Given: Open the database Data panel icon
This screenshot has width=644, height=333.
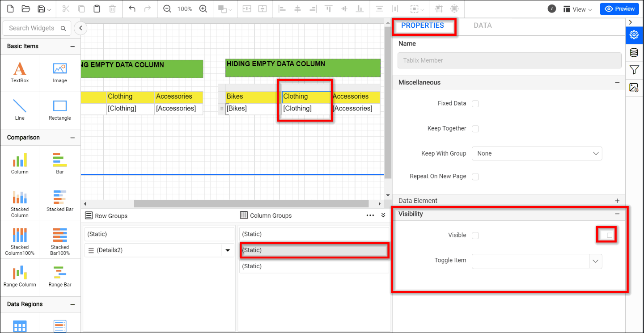Looking at the screenshot, I should [634, 52].
